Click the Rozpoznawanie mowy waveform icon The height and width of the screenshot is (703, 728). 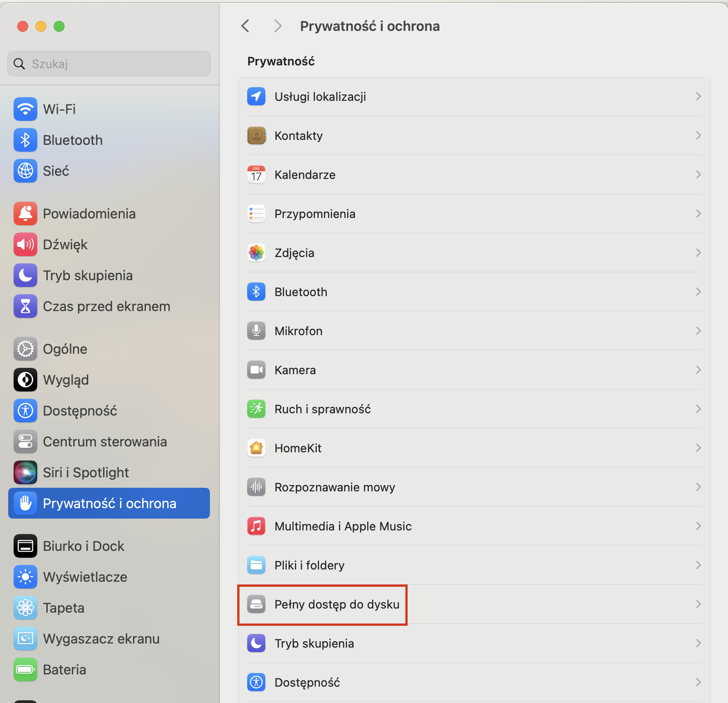256,487
